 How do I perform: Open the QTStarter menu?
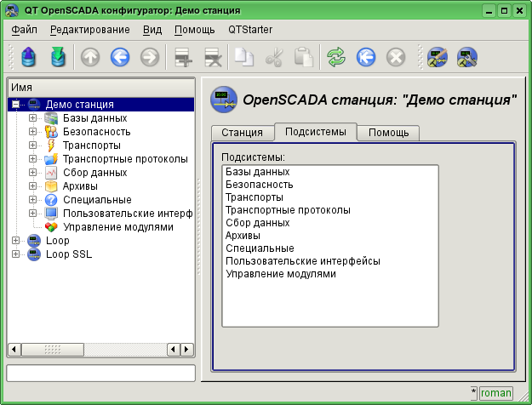(x=250, y=30)
